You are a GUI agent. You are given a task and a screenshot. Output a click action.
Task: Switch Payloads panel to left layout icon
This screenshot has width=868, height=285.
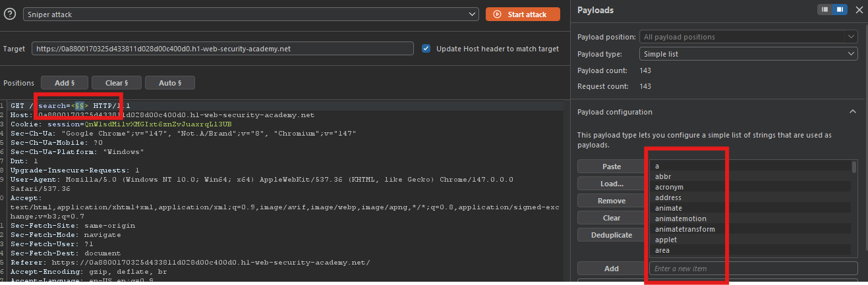click(825, 10)
